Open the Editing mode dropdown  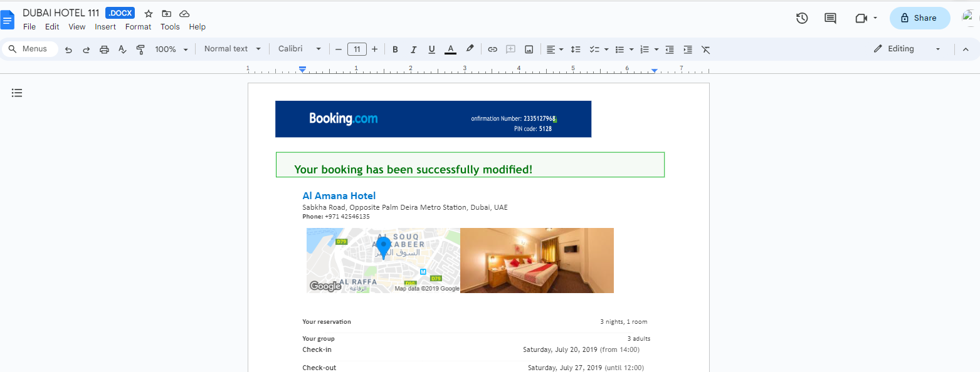click(907, 49)
